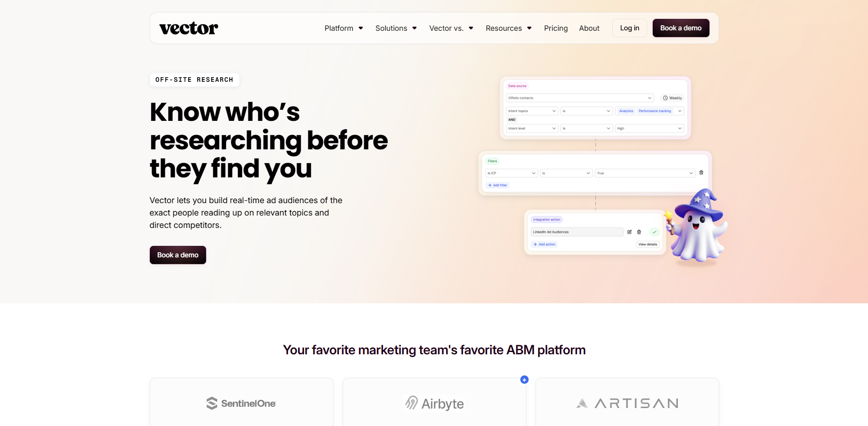Click the Performance tracking topic tag
The height and width of the screenshot is (426, 868).
click(x=654, y=111)
